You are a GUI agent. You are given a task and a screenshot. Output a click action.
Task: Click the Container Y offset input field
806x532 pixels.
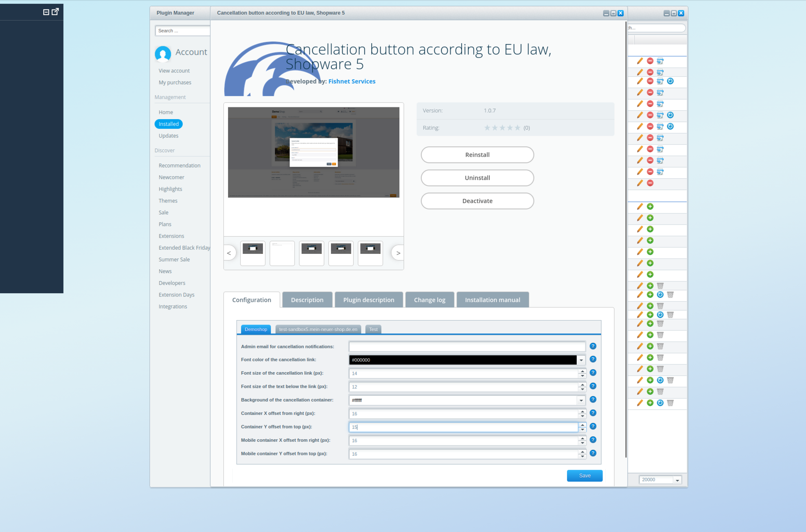[x=464, y=427]
